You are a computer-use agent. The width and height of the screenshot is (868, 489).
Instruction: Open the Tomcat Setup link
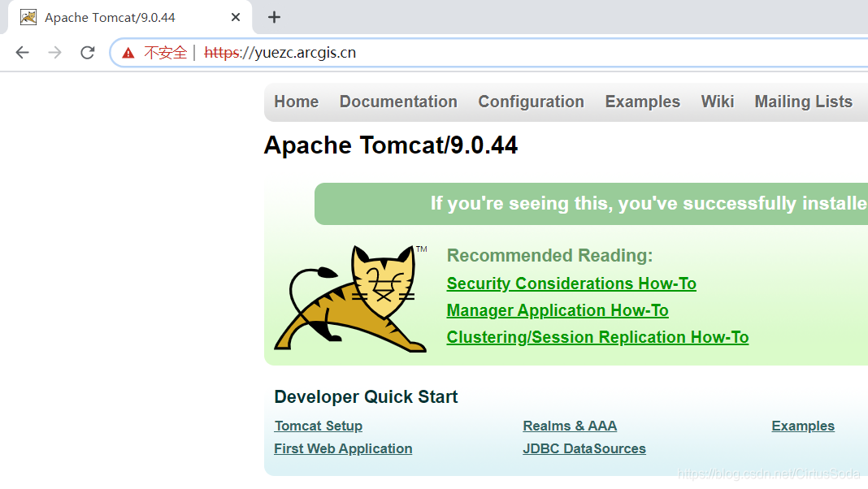[319, 426]
